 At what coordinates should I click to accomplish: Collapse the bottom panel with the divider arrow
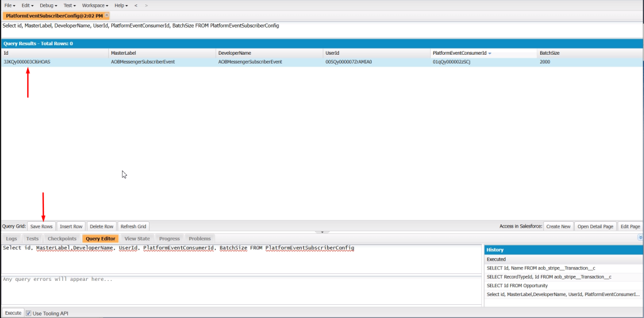click(322, 233)
